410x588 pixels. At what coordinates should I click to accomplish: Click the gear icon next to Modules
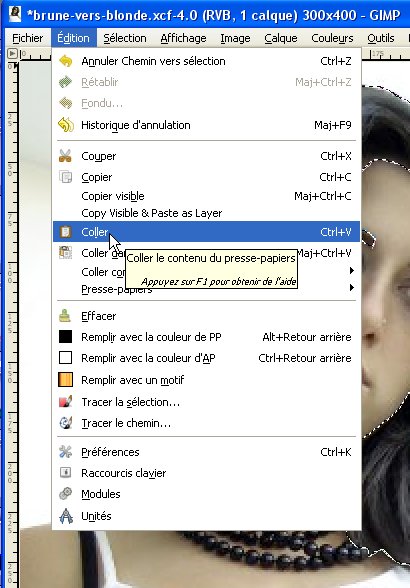pos(66,494)
